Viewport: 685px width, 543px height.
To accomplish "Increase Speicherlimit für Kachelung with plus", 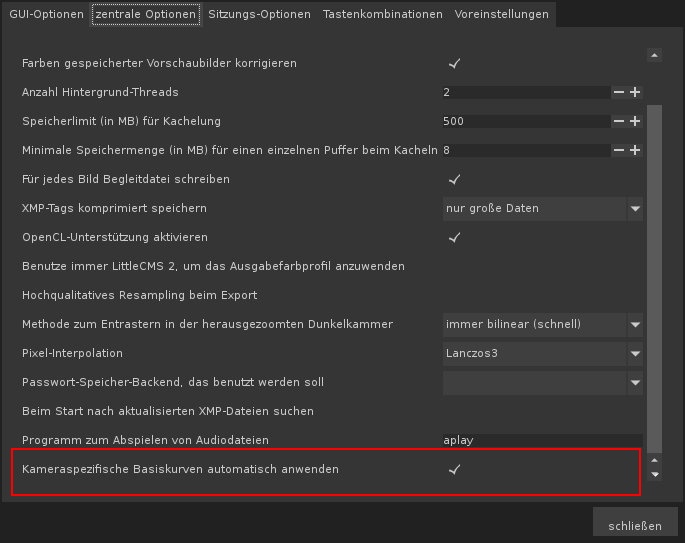I will pyautogui.click(x=634, y=121).
